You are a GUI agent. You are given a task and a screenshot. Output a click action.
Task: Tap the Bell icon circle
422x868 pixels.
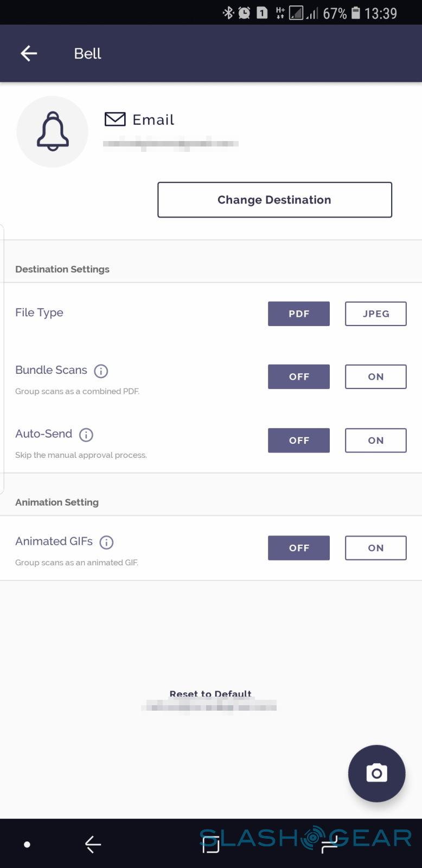pos(53,132)
